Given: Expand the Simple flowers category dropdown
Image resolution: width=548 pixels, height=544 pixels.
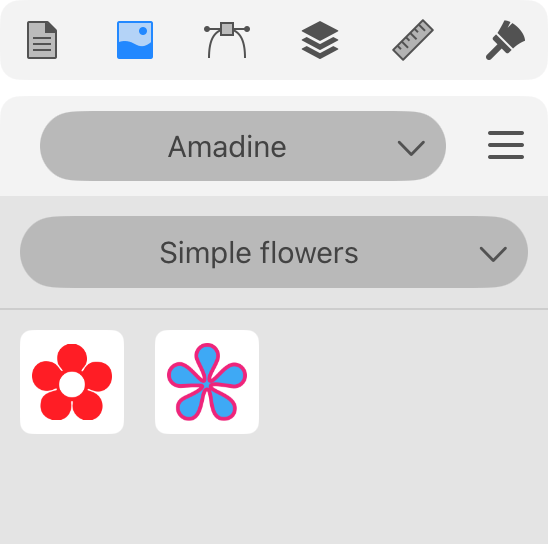Looking at the screenshot, I should point(274,252).
